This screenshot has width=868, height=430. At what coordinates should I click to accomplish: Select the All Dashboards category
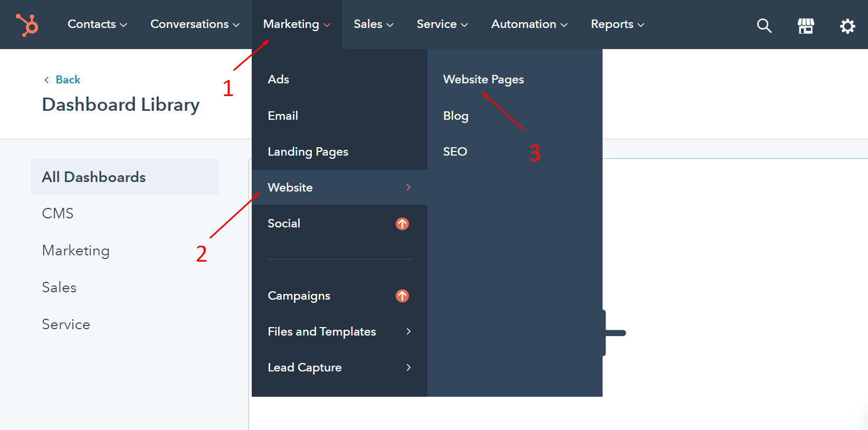click(x=125, y=177)
